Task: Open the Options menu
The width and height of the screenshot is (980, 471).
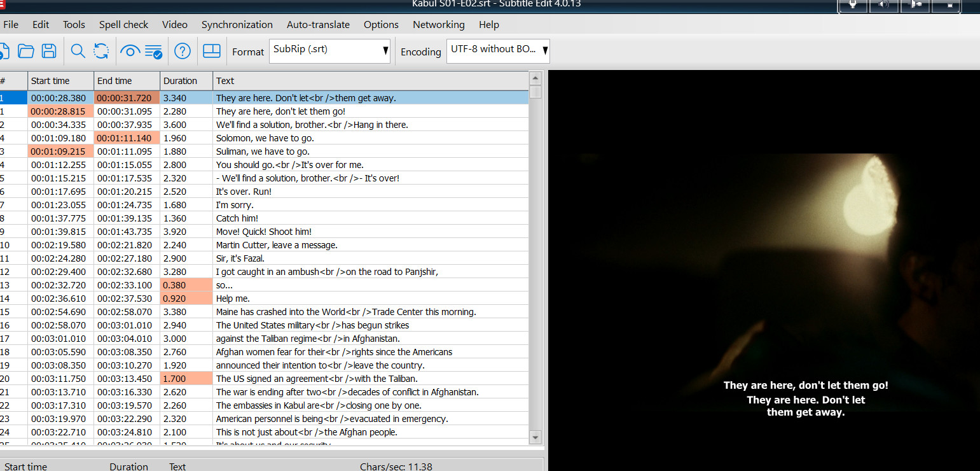Action: (381, 24)
